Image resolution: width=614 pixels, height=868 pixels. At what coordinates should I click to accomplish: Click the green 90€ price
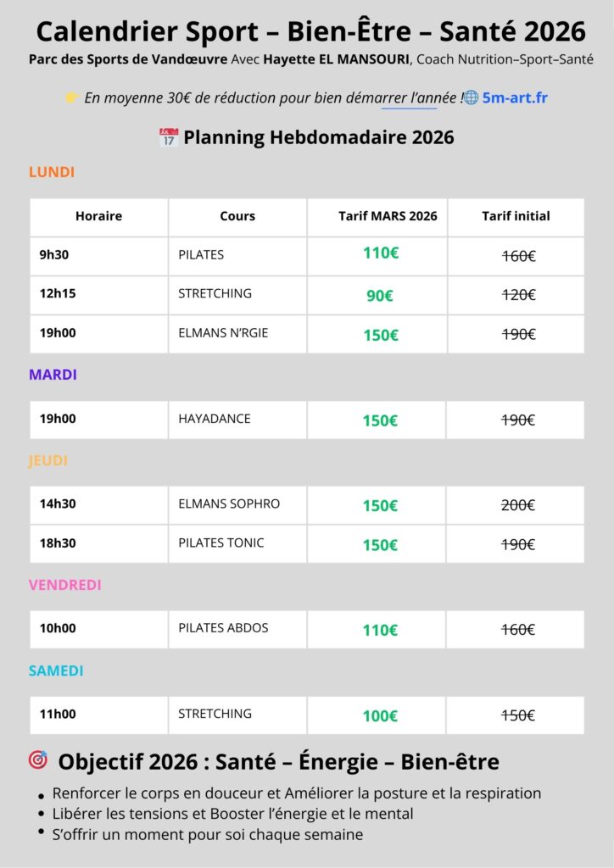(x=379, y=296)
